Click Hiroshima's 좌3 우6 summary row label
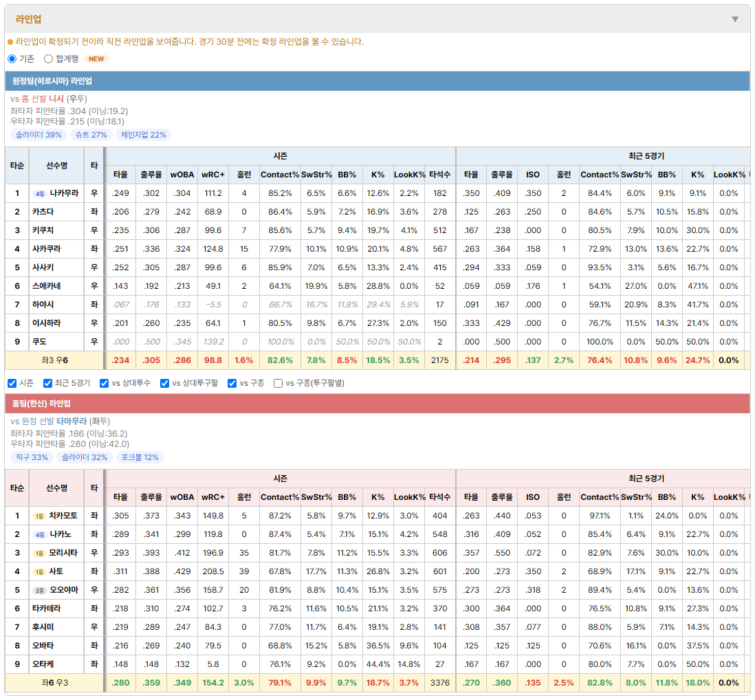Viewport: 755px width, 700px height. (55, 360)
